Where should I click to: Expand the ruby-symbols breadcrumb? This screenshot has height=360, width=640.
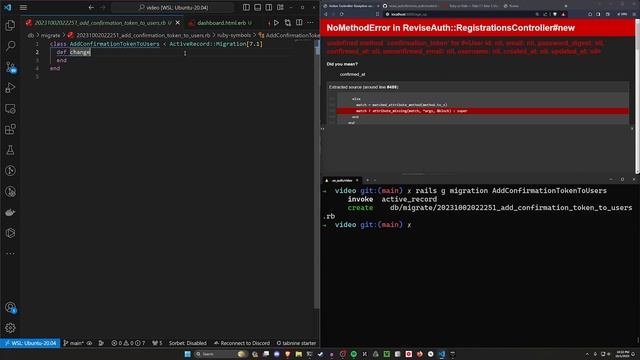click(233, 36)
